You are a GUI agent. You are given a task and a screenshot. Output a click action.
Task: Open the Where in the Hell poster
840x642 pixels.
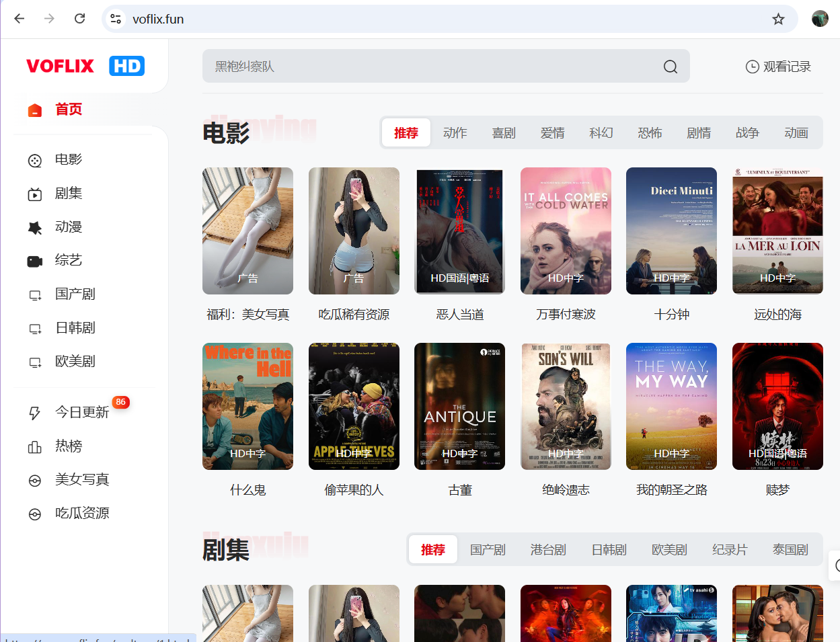(x=247, y=406)
